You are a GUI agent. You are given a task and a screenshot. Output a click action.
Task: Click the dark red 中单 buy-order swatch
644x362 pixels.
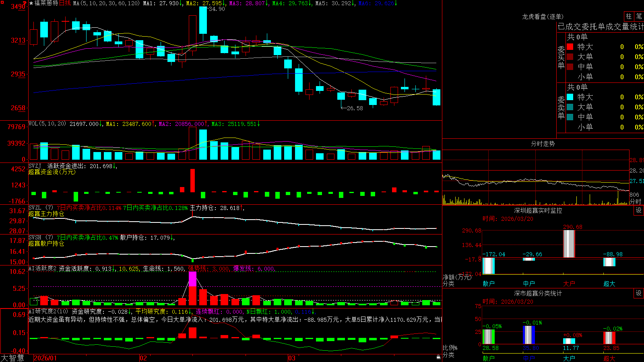[x=570, y=66]
